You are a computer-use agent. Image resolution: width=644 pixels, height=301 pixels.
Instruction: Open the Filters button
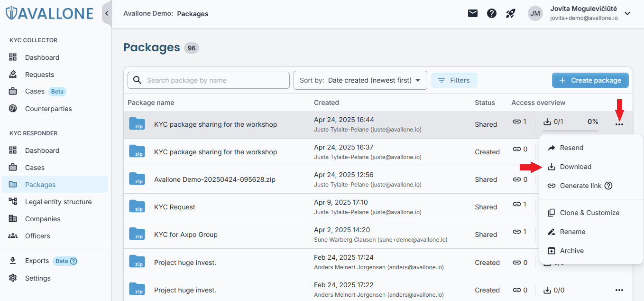click(x=454, y=80)
